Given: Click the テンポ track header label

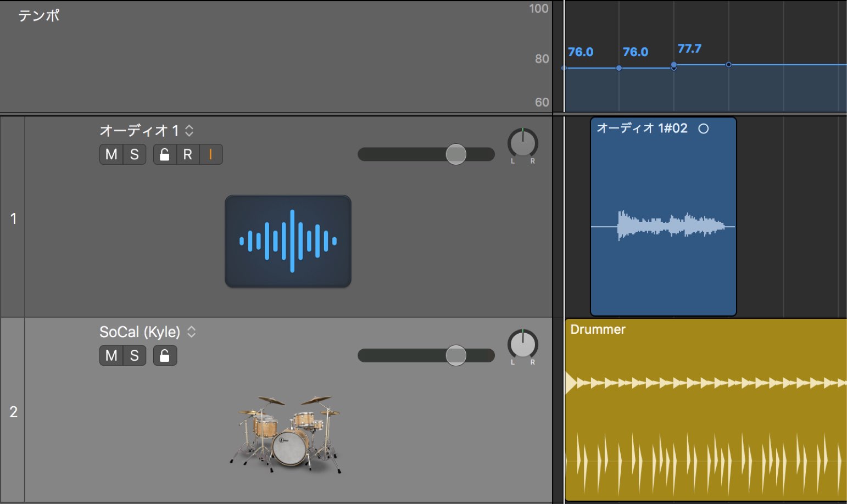Looking at the screenshot, I should tap(39, 15).
